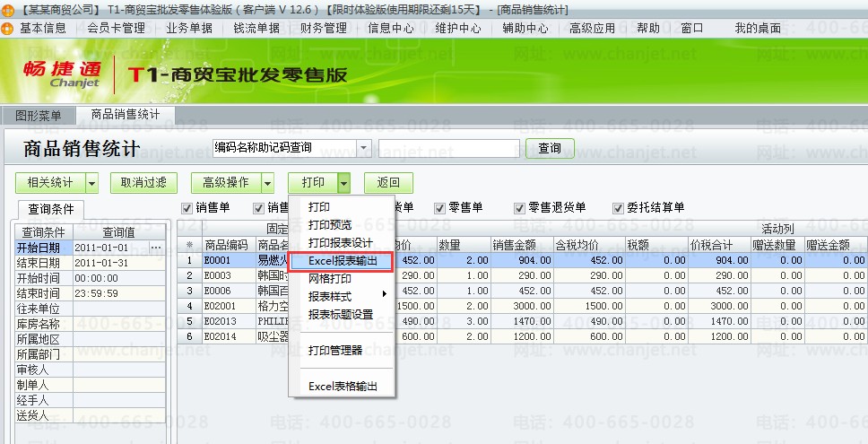Click the ellipsis button in 开始日期 row
The width and height of the screenshot is (868, 444).
point(156,248)
